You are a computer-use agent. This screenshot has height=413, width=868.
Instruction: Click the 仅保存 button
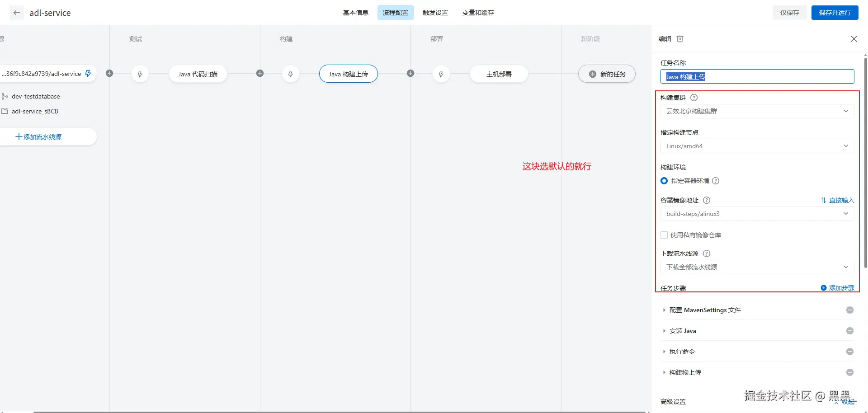coord(790,13)
